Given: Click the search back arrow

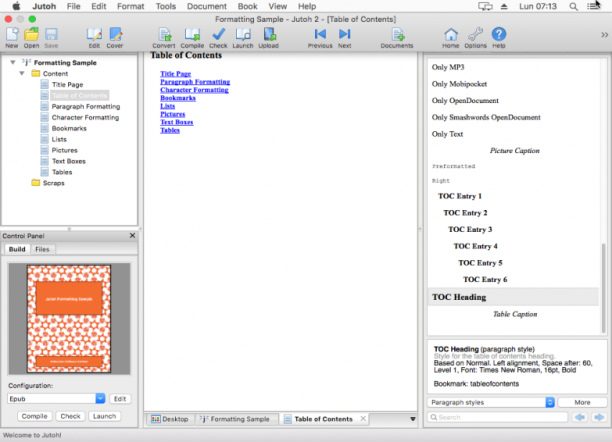Looking at the screenshot, I should pos(580,417).
